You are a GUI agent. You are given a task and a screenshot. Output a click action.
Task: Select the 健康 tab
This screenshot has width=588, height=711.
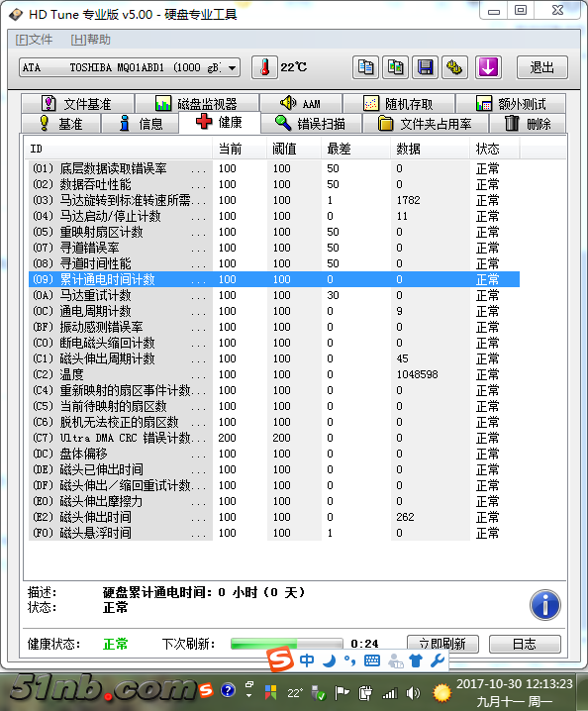coord(220,123)
